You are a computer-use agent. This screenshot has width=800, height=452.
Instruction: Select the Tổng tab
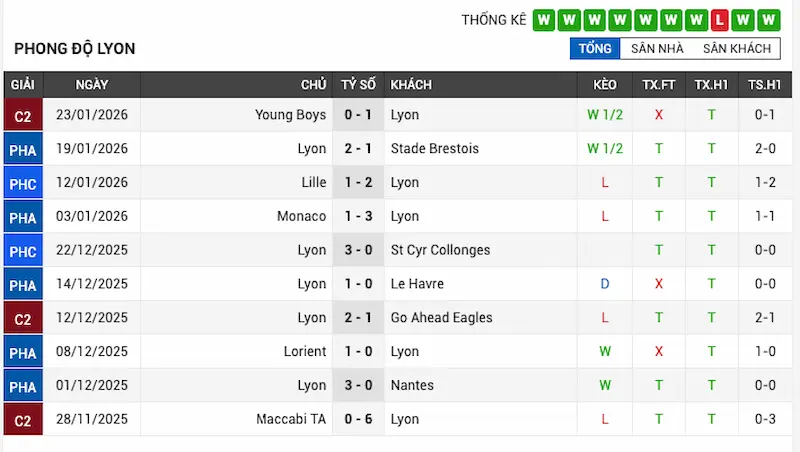(595, 48)
